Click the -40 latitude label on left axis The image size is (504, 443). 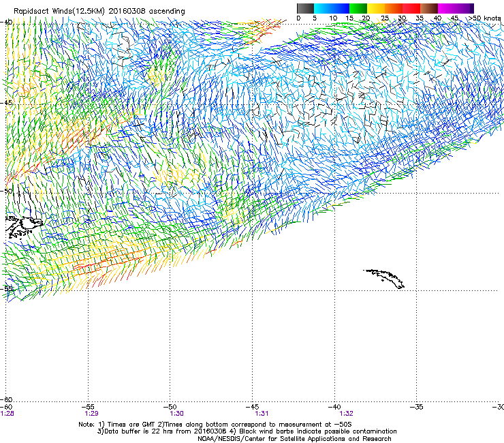click(x=7, y=22)
